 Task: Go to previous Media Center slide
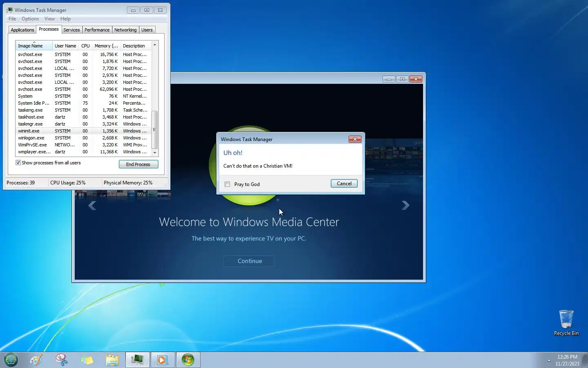coord(92,205)
